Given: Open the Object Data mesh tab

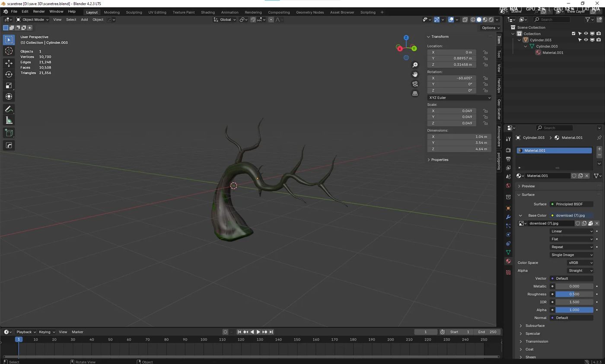Looking at the screenshot, I should [508, 252].
